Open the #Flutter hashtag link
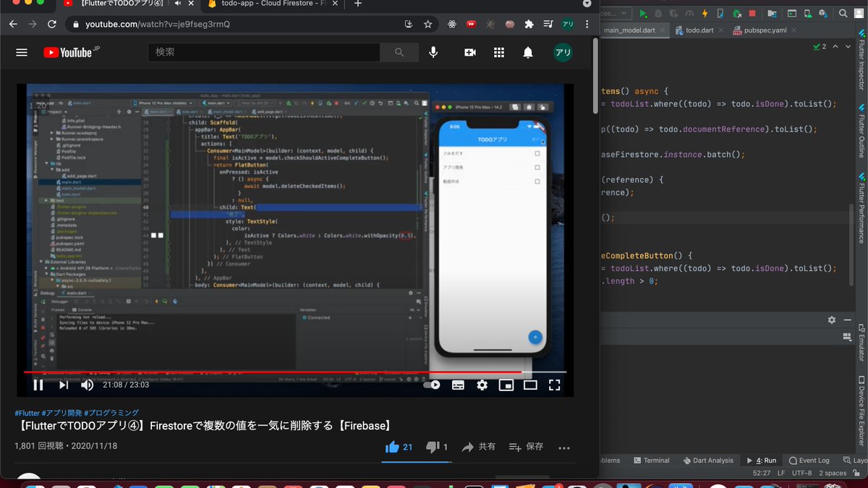868x488 pixels. click(27, 413)
